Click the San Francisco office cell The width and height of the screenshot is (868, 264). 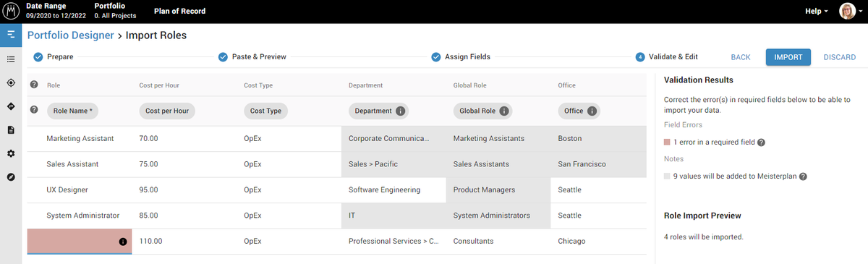click(599, 164)
